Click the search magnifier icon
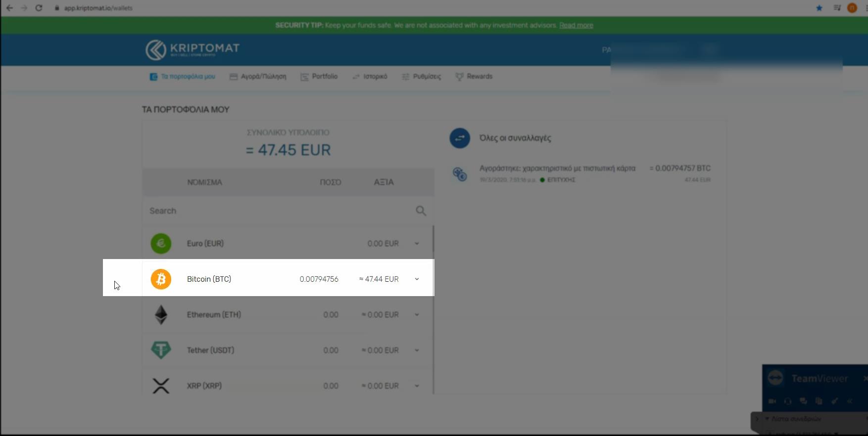Viewport: 868px width, 436px height. click(421, 211)
